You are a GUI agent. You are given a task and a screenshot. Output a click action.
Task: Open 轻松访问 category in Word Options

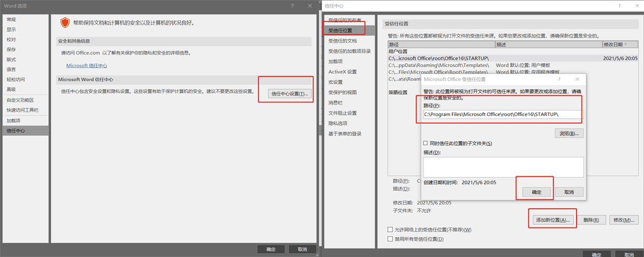26,79
